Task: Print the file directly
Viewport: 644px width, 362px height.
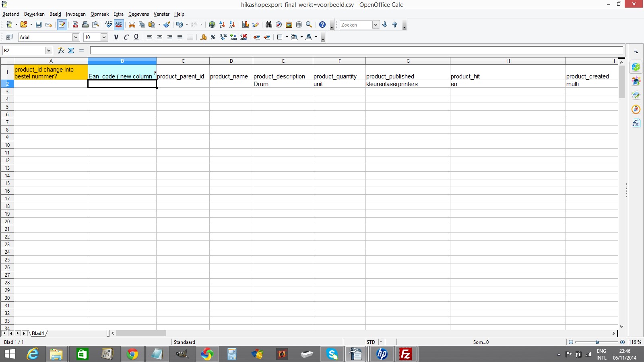Action: coord(85,25)
